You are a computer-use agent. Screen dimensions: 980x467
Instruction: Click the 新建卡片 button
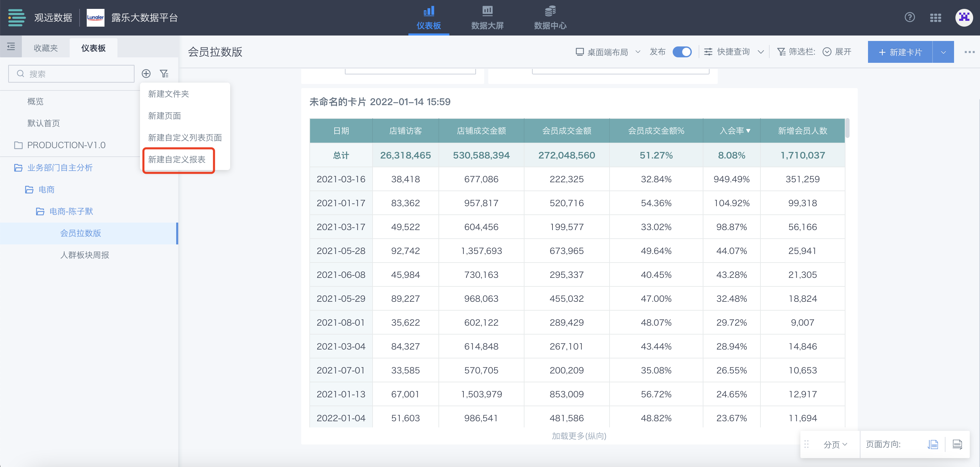tap(900, 52)
